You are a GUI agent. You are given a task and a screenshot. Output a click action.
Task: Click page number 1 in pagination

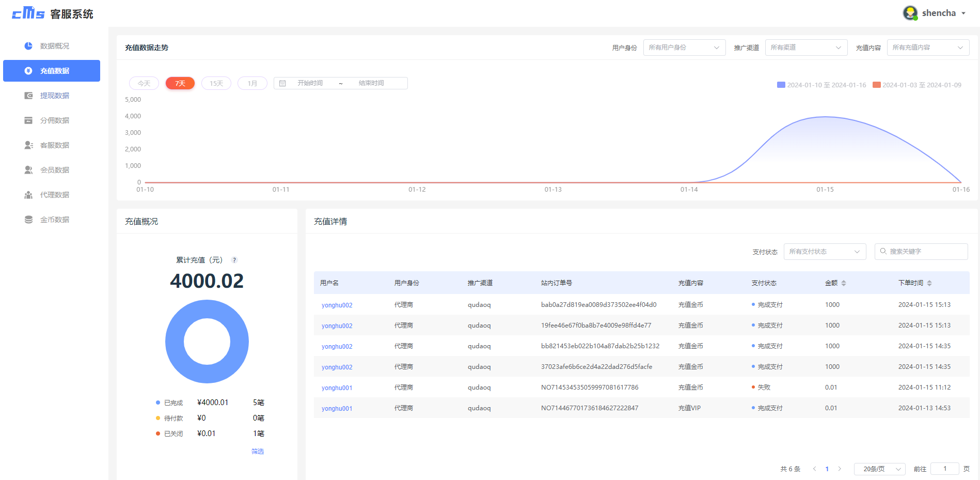827,469
